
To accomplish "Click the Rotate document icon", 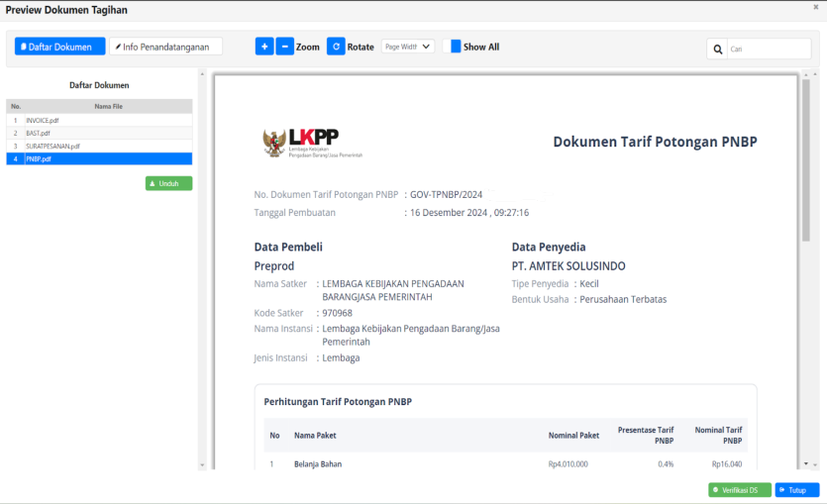I will (x=336, y=47).
